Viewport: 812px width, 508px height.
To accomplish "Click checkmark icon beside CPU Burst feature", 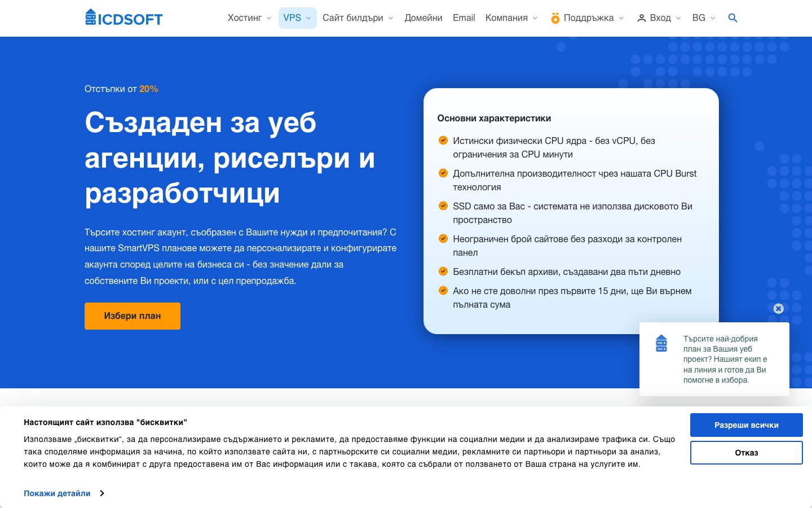I will (x=443, y=173).
